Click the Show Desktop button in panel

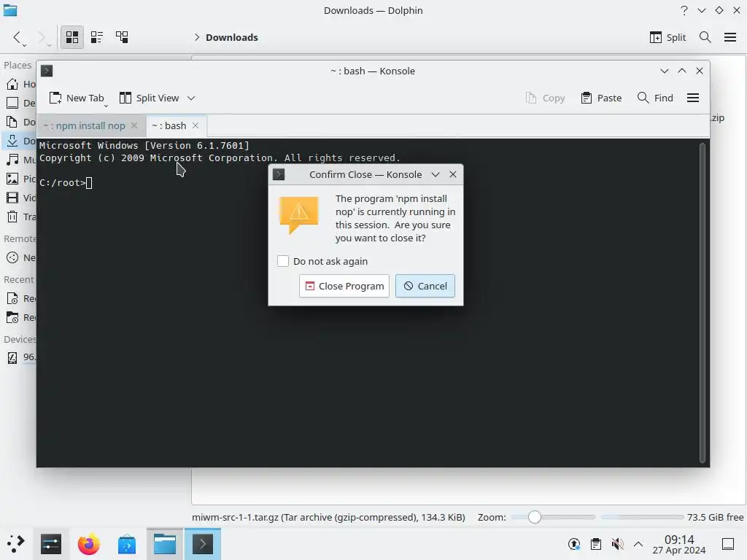pyautogui.click(x=728, y=544)
